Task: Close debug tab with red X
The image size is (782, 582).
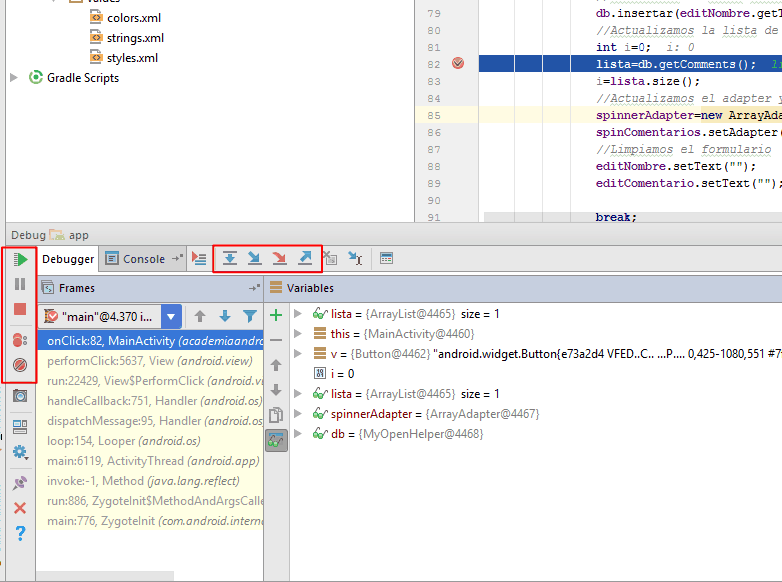Action: (x=20, y=508)
